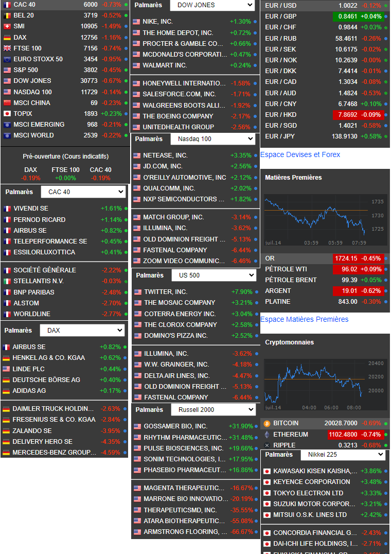Click the German flag beside ZALANDO SE
The height and width of the screenshot is (554, 392).
tap(6, 431)
